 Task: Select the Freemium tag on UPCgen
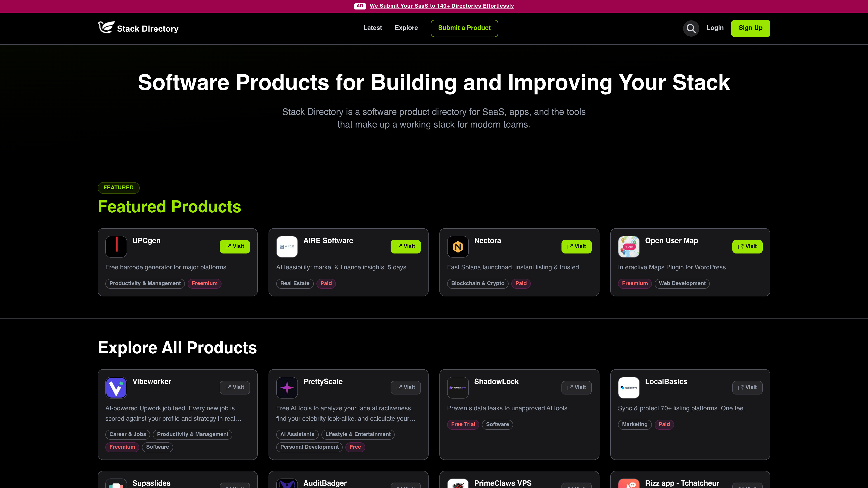pyautogui.click(x=205, y=284)
